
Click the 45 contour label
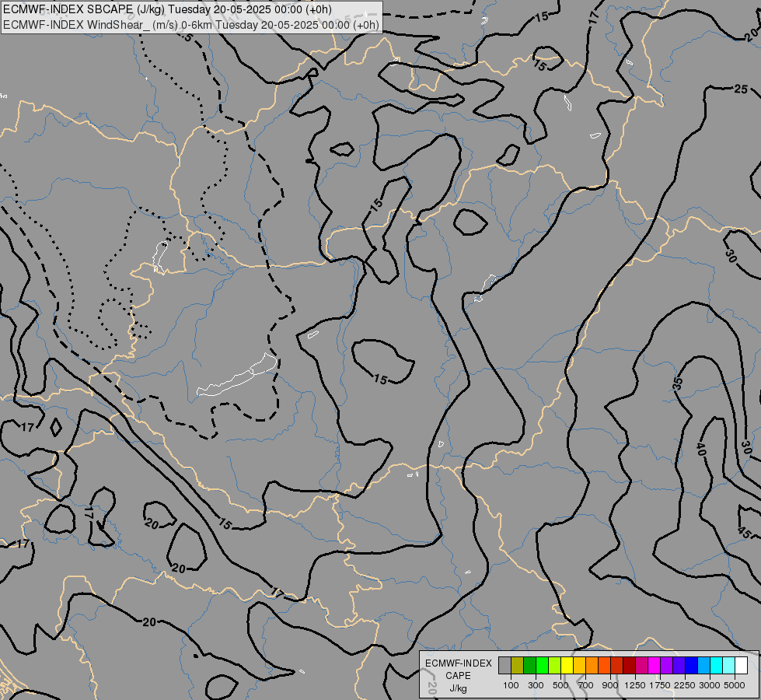click(x=744, y=533)
